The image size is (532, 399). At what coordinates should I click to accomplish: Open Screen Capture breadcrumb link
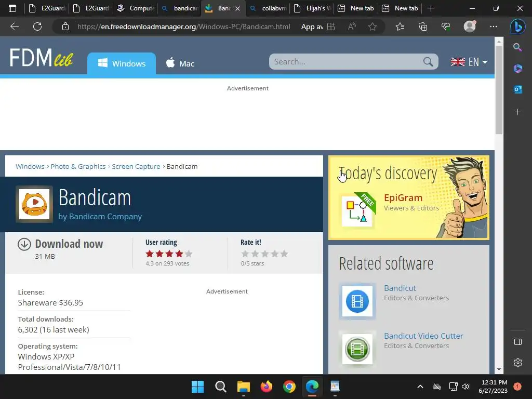tap(136, 167)
